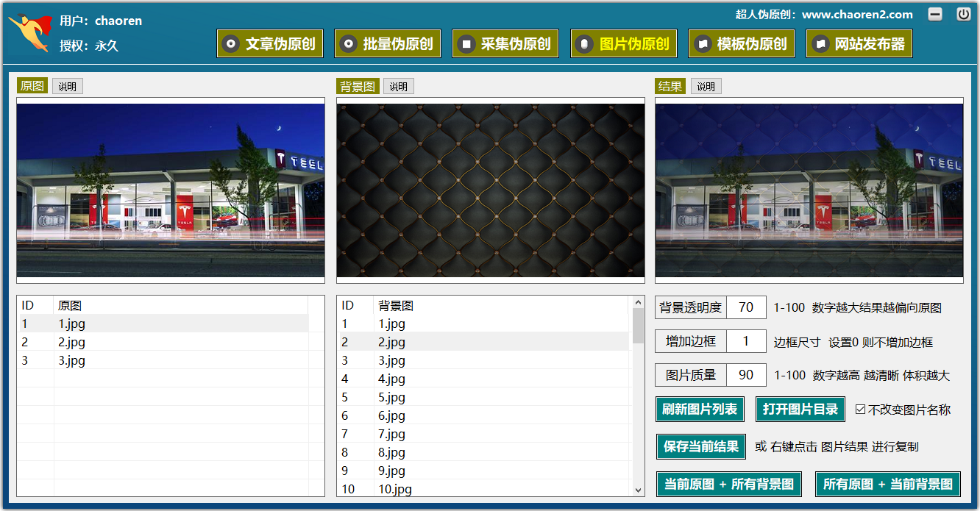Select 7.jpg in the 背景图 list

(x=483, y=434)
